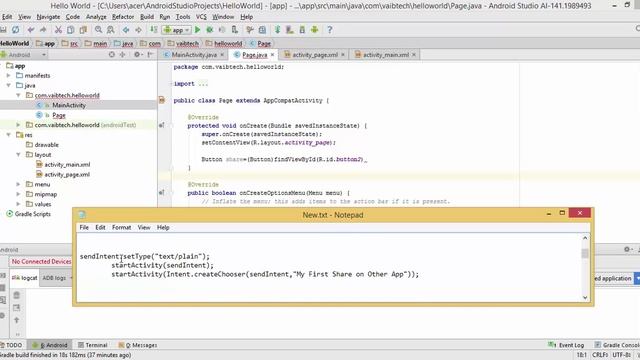This screenshot has height=360, width=640.
Task: Select activity_main.xml in project tree
Action: tap(67, 164)
